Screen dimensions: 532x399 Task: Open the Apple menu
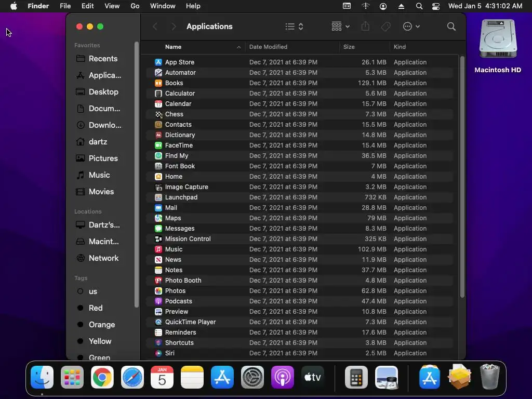coord(14,6)
